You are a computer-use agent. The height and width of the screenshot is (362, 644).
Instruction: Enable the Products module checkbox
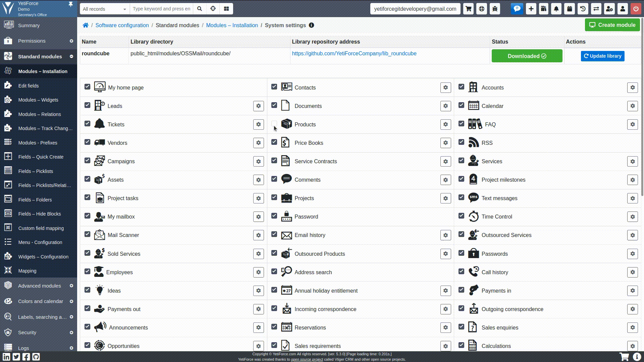coord(274,124)
